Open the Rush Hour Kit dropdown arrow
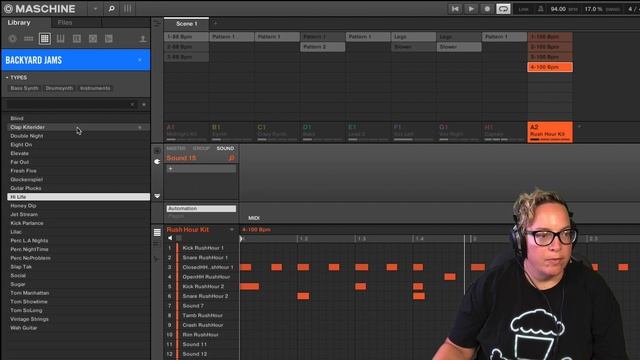640x360 pixels. click(x=232, y=230)
